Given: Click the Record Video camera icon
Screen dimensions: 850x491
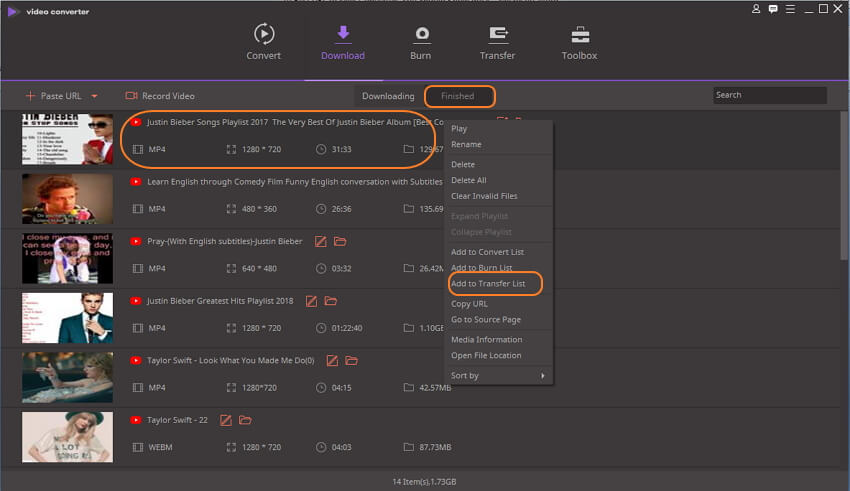Looking at the screenshot, I should click(x=131, y=96).
